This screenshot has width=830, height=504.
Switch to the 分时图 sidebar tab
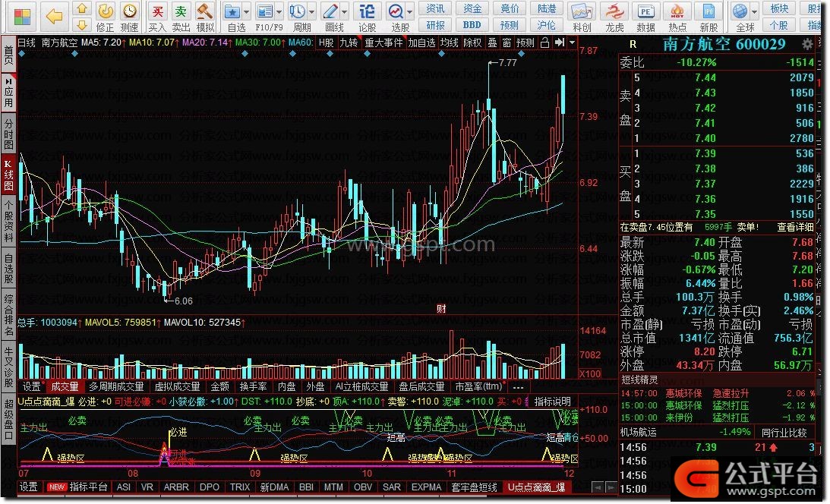[8, 134]
